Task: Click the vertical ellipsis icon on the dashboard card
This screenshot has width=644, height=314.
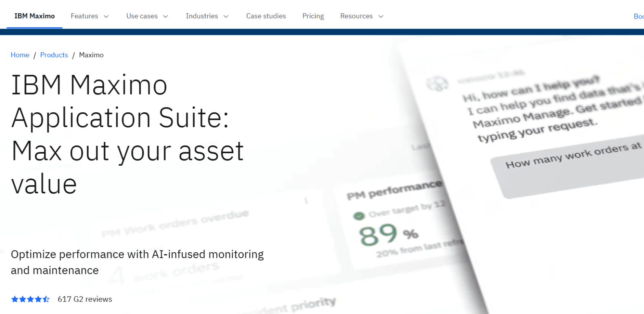Action: tap(306, 201)
